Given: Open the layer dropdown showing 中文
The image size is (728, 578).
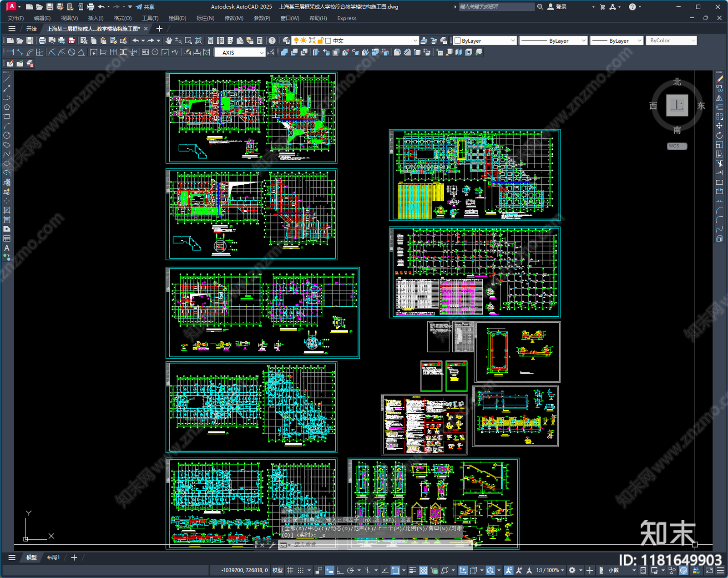Looking at the screenshot, I should pyautogui.click(x=355, y=41).
